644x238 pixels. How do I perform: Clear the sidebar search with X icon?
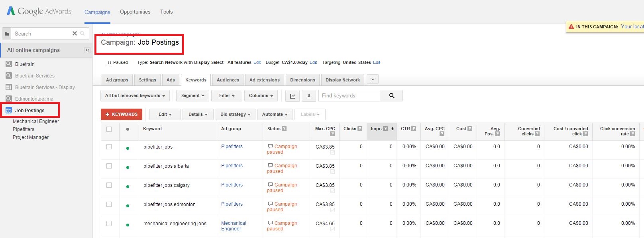click(x=75, y=34)
